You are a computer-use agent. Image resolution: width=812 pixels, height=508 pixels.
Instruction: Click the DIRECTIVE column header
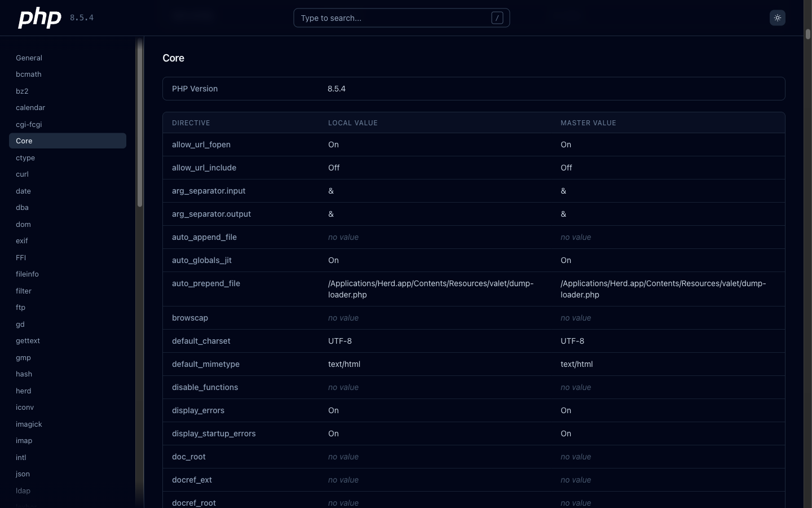coord(191,122)
